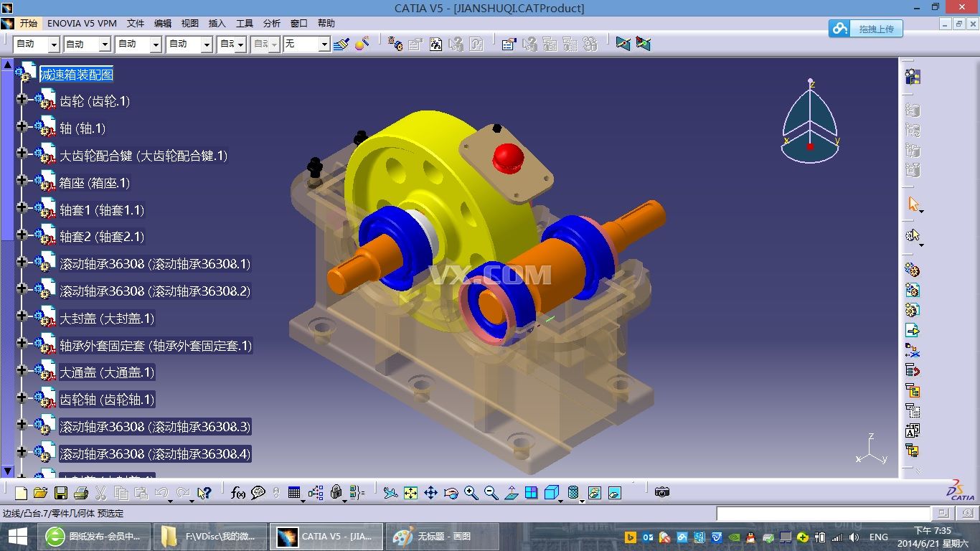
Task: Click the paintbrush format painter icon
Action: pos(341,44)
